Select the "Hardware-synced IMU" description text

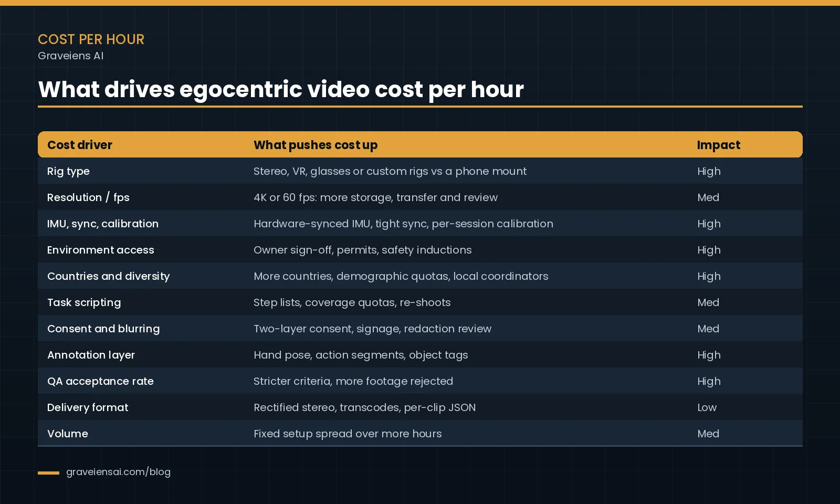[x=403, y=224]
